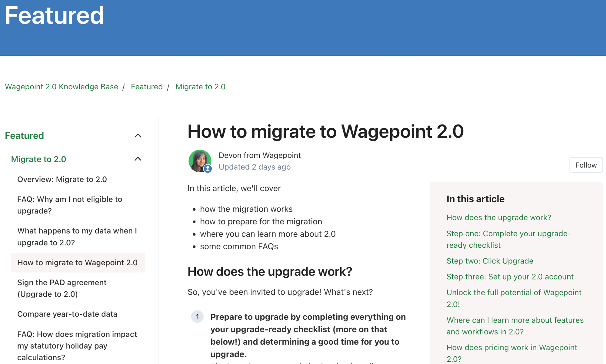
Task: Open Featured heading in sidebar
Action: click(x=25, y=135)
